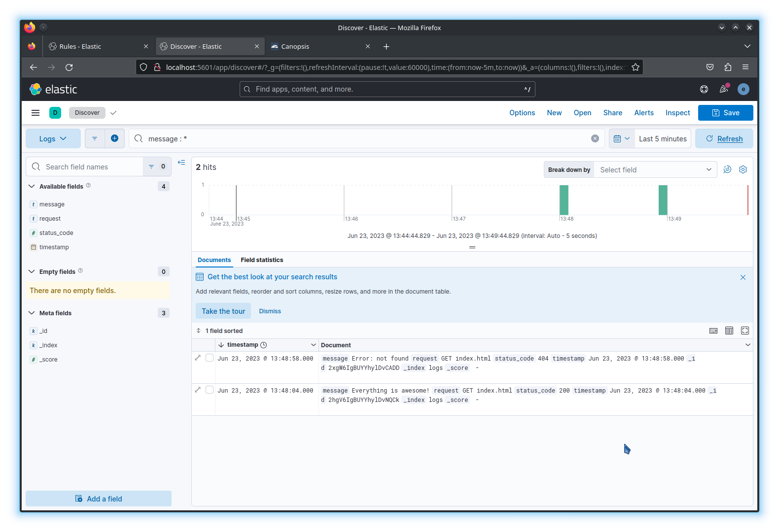Open the Alerts menu
The height and width of the screenshot is (532, 779).
click(x=643, y=113)
